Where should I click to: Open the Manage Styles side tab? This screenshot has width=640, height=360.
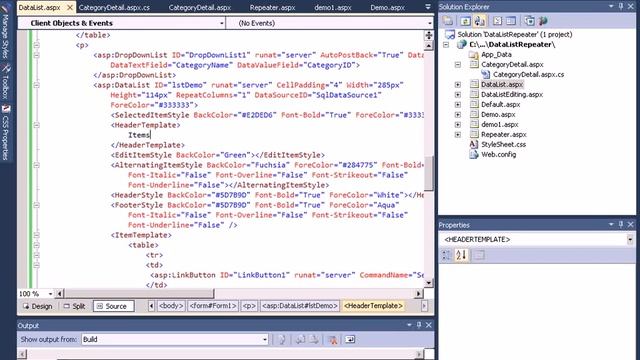pos(6,31)
